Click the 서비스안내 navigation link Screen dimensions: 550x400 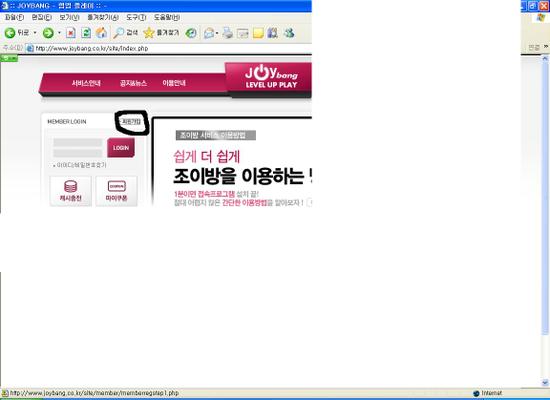click(86, 83)
